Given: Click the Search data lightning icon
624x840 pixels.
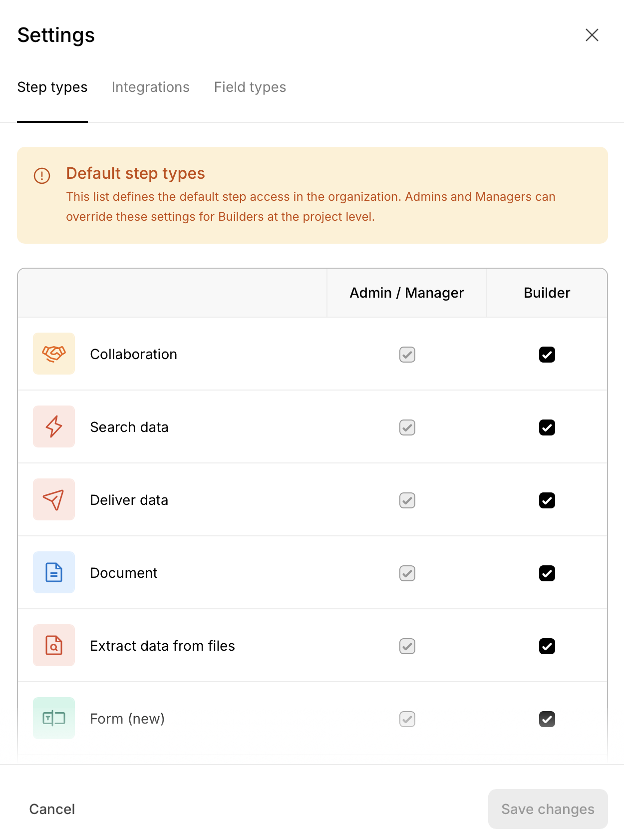Looking at the screenshot, I should coord(54,426).
